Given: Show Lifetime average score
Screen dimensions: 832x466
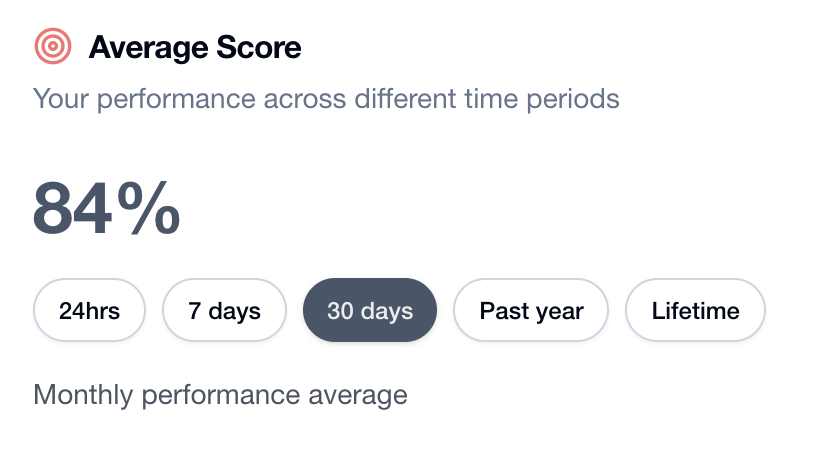Looking at the screenshot, I should (695, 311).
